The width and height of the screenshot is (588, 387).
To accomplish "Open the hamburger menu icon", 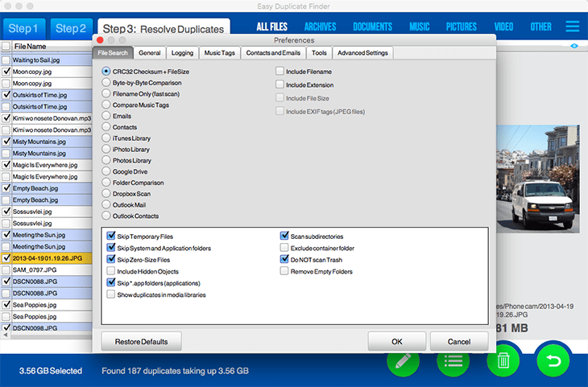I will 573,27.
